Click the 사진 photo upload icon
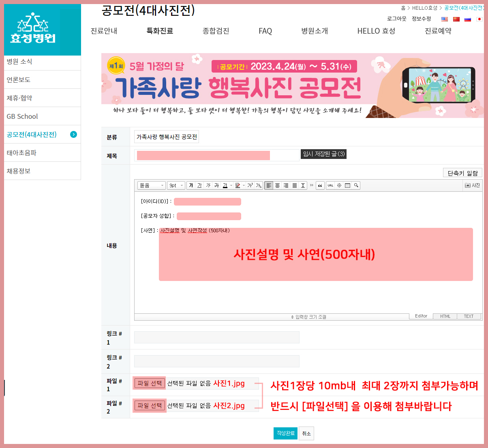 [x=473, y=185]
